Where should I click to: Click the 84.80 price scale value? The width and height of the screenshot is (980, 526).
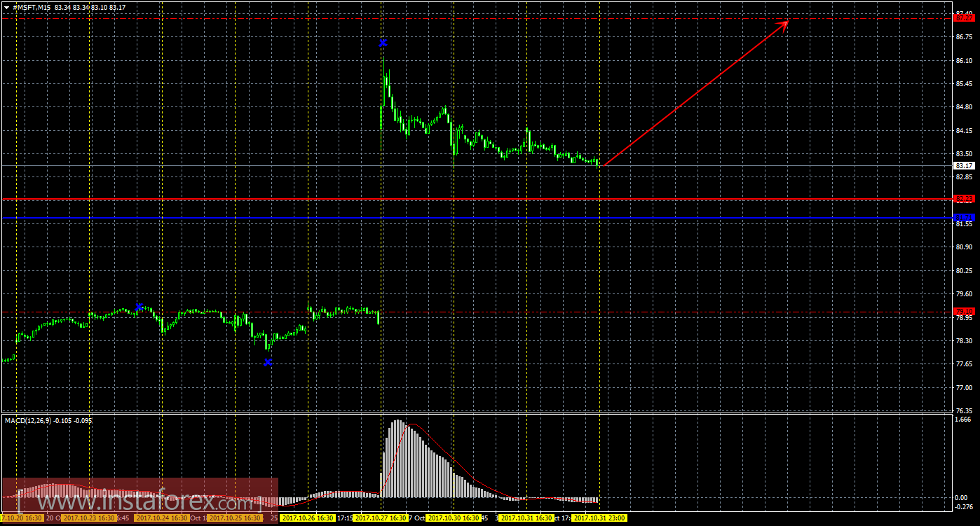pyautogui.click(x=963, y=107)
